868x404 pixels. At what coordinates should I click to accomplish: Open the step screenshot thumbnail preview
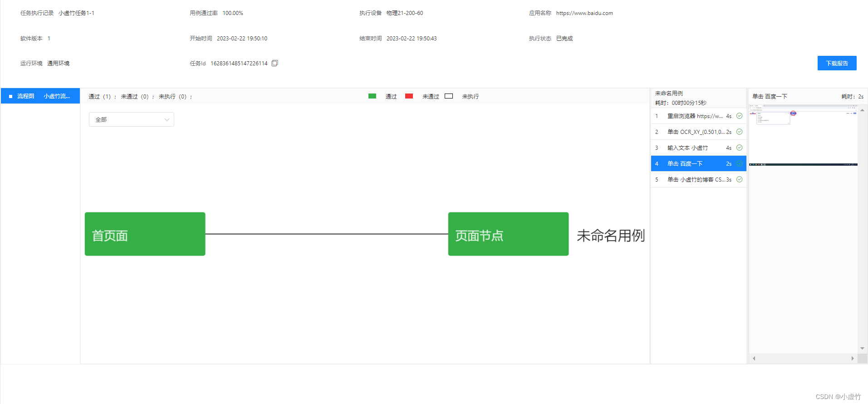point(803,135)
